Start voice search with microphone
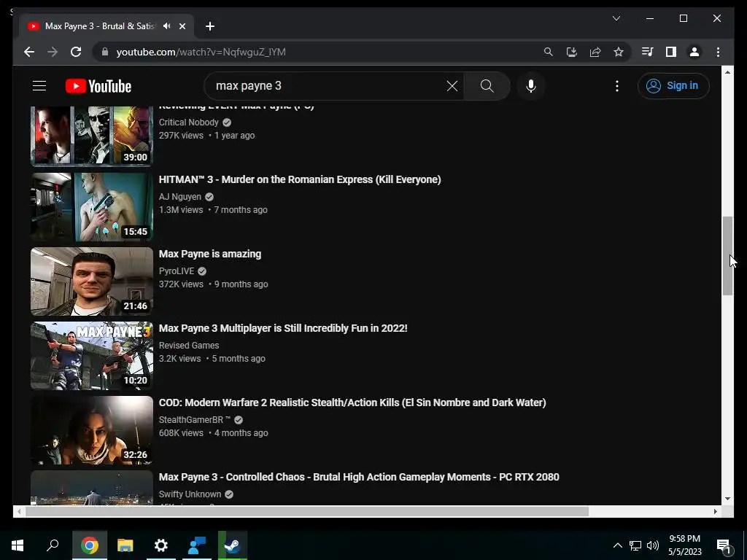This screenshot has height=560, width=747. tap(531, 86)
